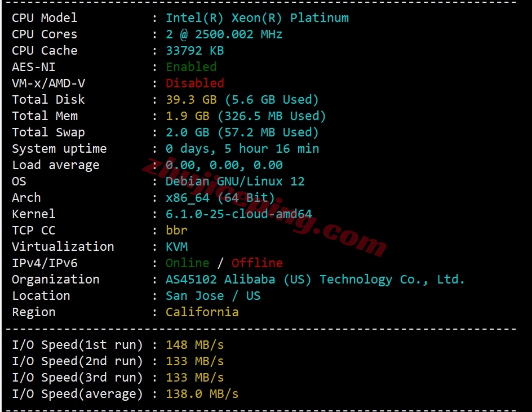This screenshot has height=412, width=532.
Task: Click the 'Kernel' label
Action: [34, 214]
